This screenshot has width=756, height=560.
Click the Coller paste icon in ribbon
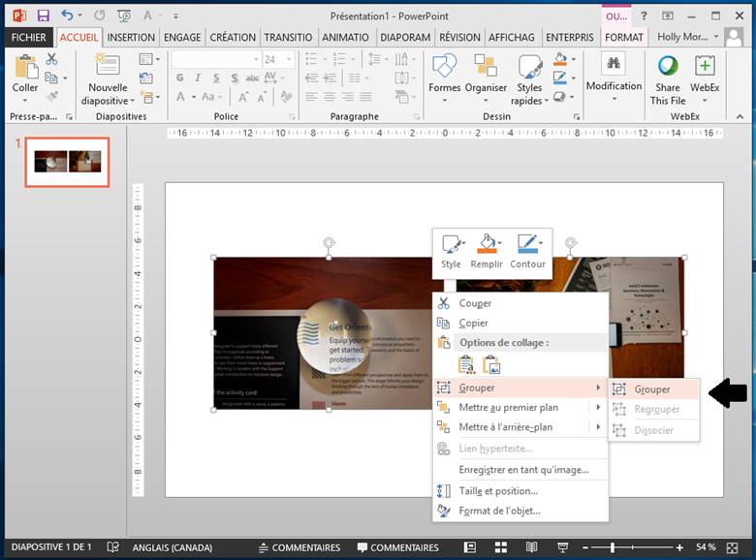pos(25,68)
